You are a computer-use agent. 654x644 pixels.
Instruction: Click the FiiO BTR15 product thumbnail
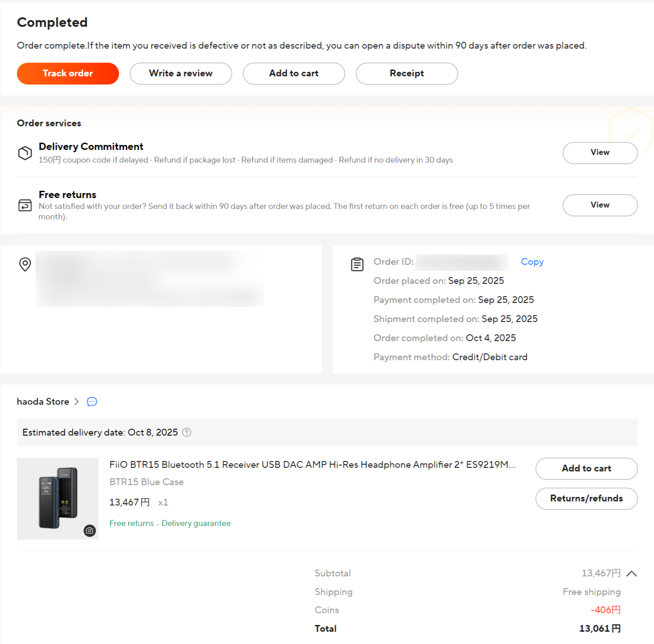58,498
